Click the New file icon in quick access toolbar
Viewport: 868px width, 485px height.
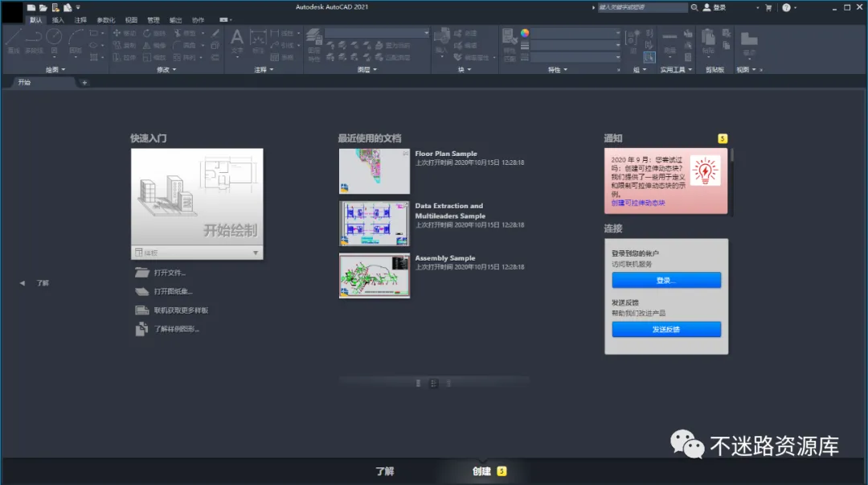[31, 7]
